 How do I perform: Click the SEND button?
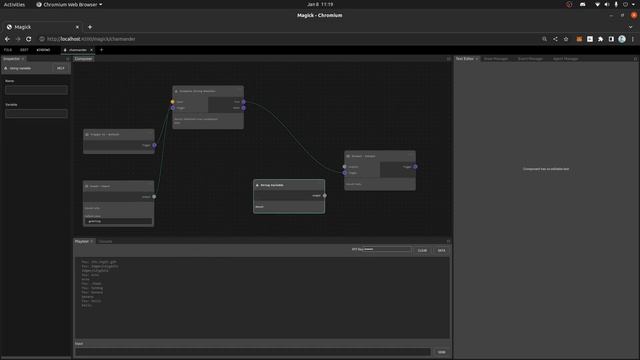441,352
